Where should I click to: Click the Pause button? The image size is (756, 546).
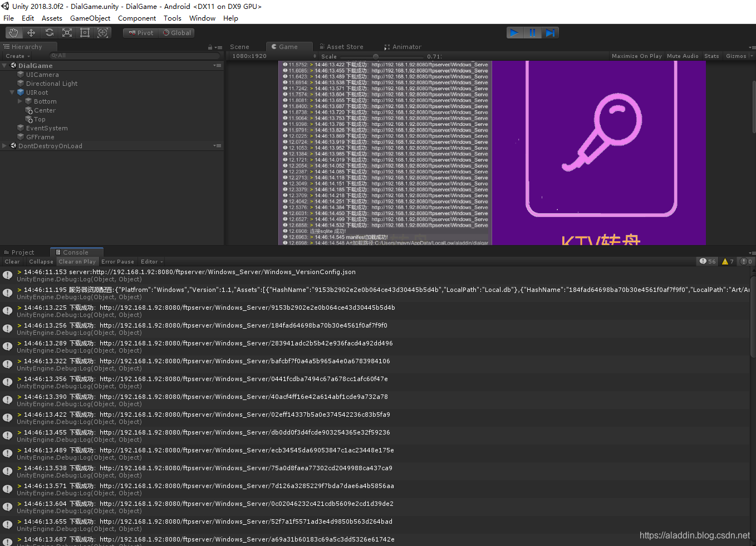click(x=532, y=33)
